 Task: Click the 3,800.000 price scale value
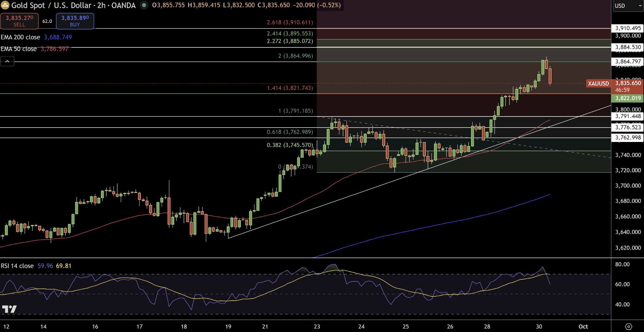point(628,110)
